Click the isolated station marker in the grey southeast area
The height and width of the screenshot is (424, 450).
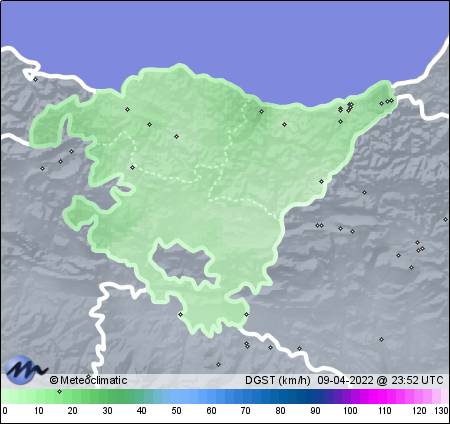(381, 339)
